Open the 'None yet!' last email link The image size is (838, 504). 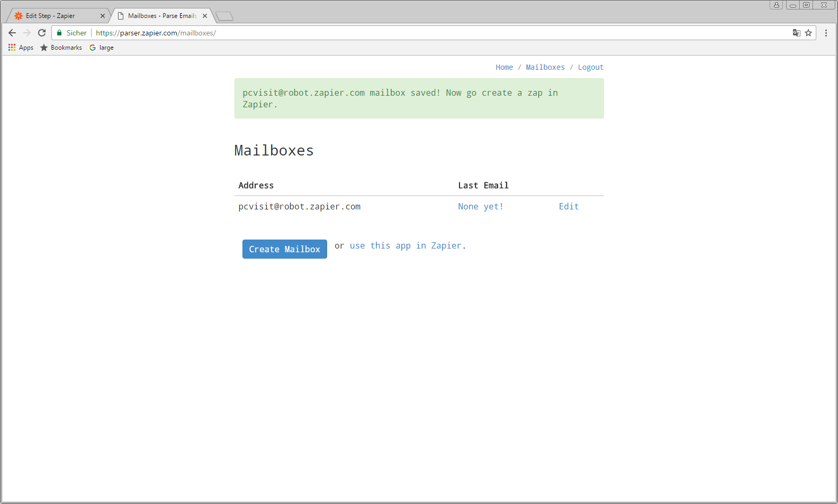pos(480,207)
